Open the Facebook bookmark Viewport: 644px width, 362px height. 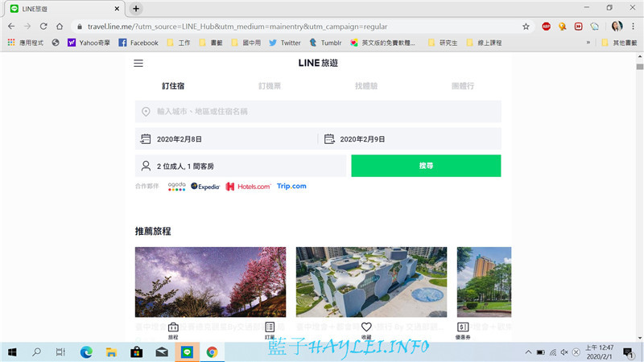pyautogui.click(x=138, y=43)
